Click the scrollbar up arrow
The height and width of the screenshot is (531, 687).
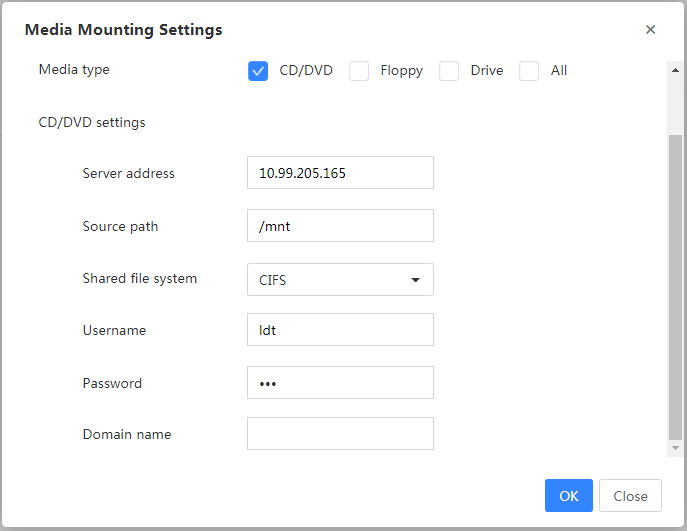(x=675, y=70)
